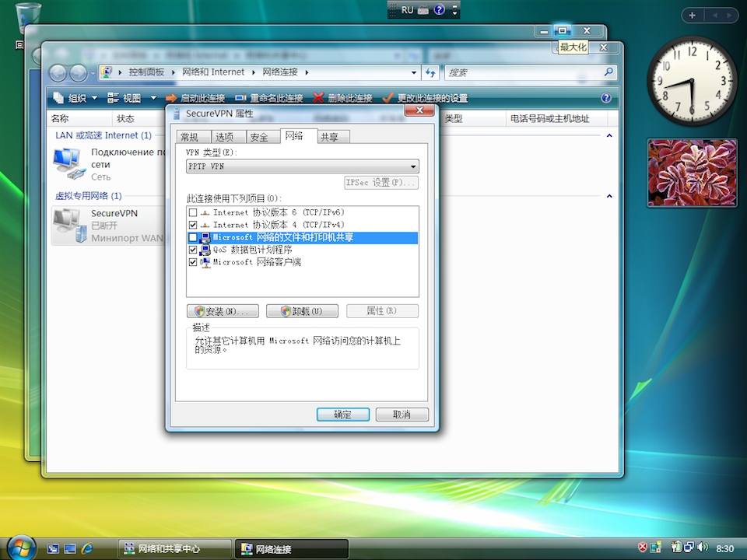The image size is (747, 560).
Task: Click the red delete connection icon
Action: [x=318, y=98]
